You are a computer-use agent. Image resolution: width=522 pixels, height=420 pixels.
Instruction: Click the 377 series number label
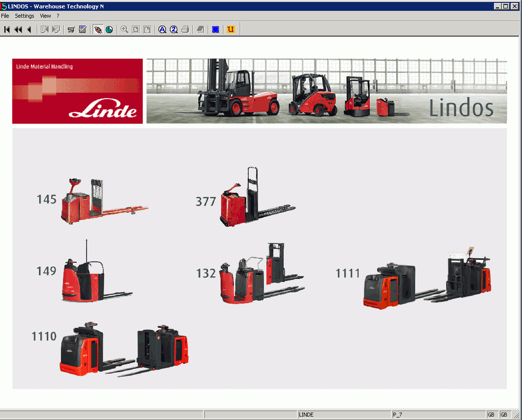(206, 201)
